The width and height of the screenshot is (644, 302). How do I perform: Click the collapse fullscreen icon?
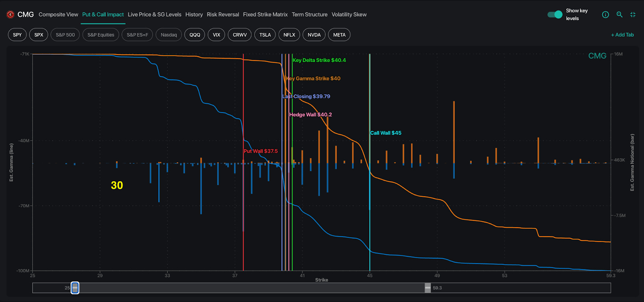633,14
